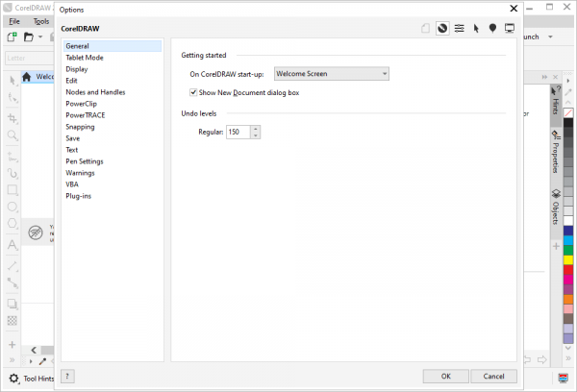Click the OK button
This screenshot has width=577, height=392.
pyautogui.click(x=445, y=376)
